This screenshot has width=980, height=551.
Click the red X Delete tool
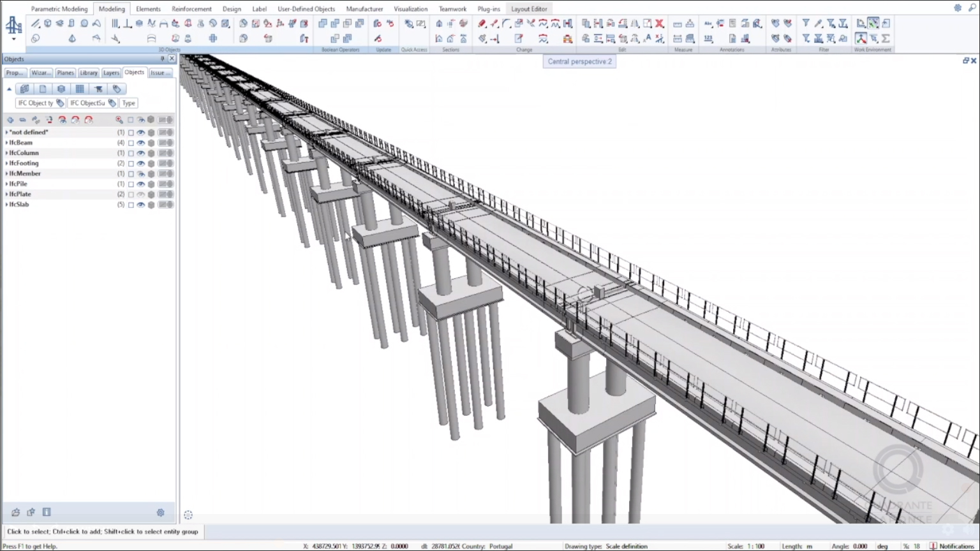click(660, 24)
